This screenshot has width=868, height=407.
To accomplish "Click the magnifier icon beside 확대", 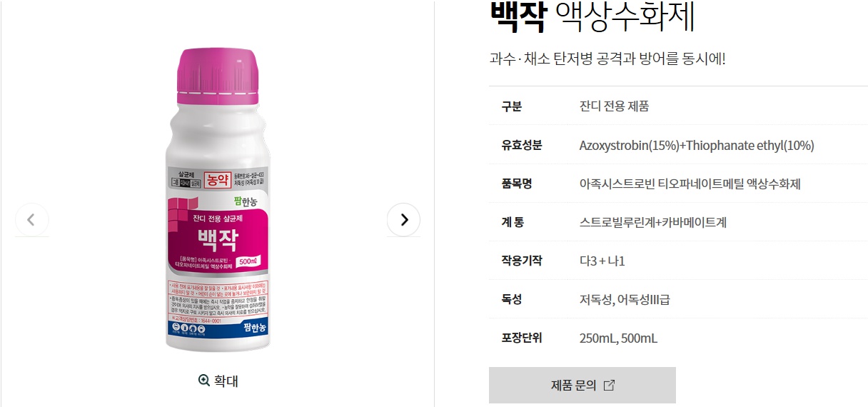I will [204, 381].
